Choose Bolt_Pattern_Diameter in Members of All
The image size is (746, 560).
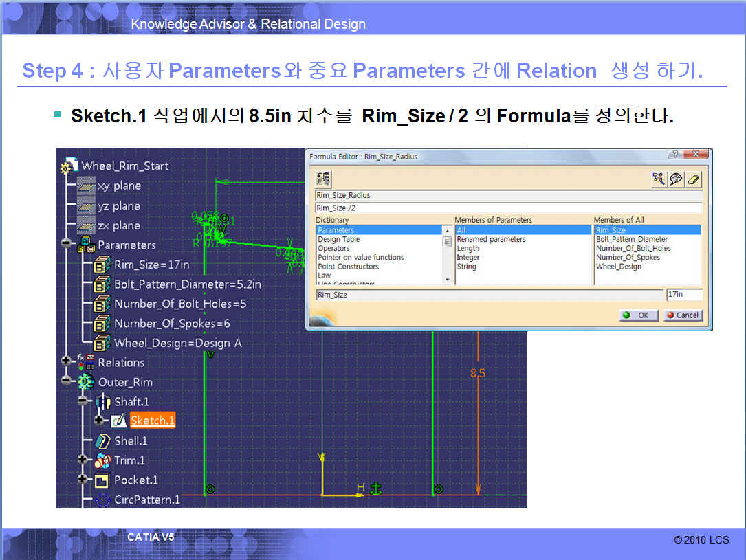pos(631,240)
